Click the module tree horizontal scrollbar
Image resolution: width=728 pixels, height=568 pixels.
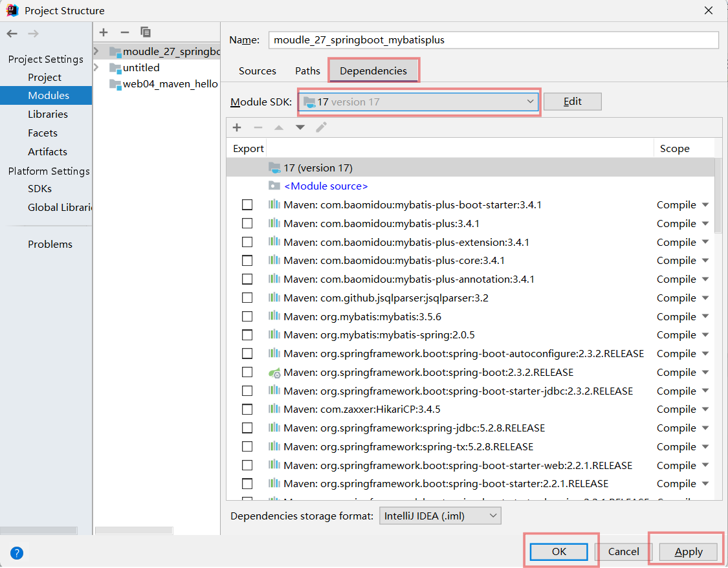pos(134,530)
